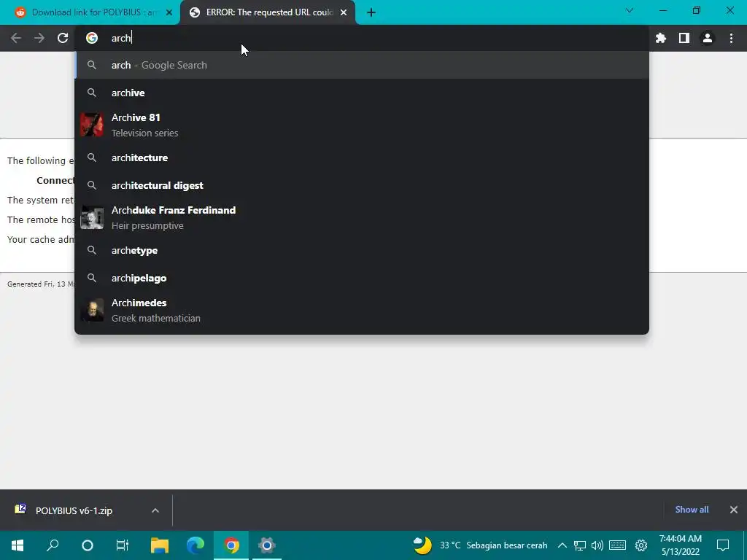The image size is (747, 560).
Task: Choose the 'archetype' suggestion
Action: [362, 251]
